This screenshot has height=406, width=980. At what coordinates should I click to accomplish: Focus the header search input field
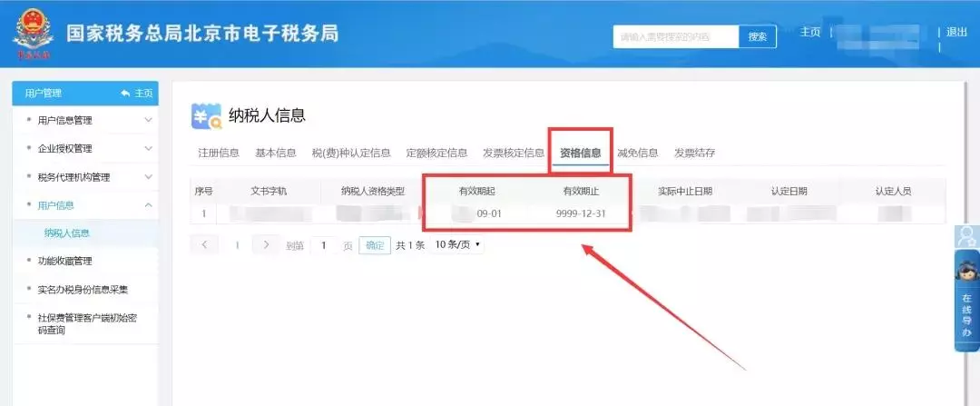[x=676, y=36]
